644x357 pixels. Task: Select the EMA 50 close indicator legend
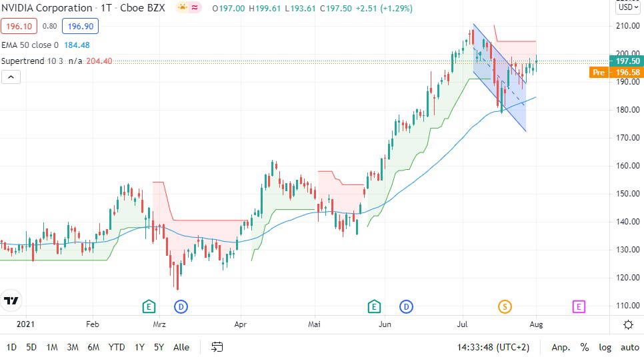[x=30, y=45]
